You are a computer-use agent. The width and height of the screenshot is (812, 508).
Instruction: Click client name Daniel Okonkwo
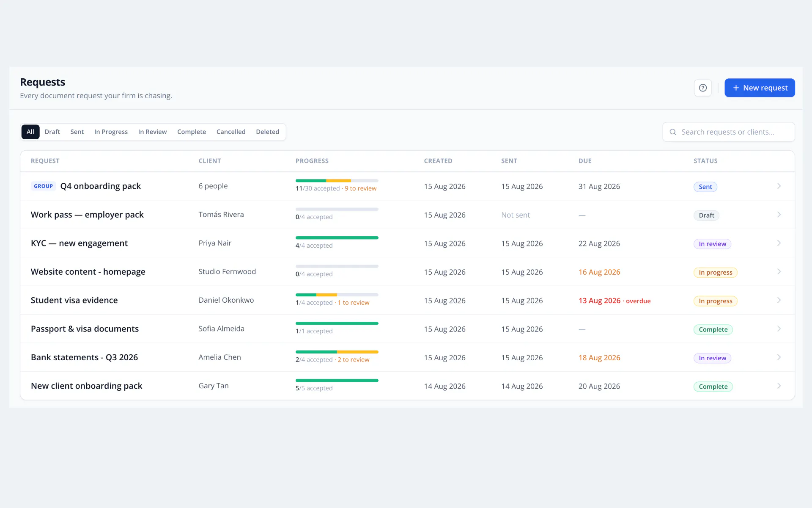tap(226, 300)
